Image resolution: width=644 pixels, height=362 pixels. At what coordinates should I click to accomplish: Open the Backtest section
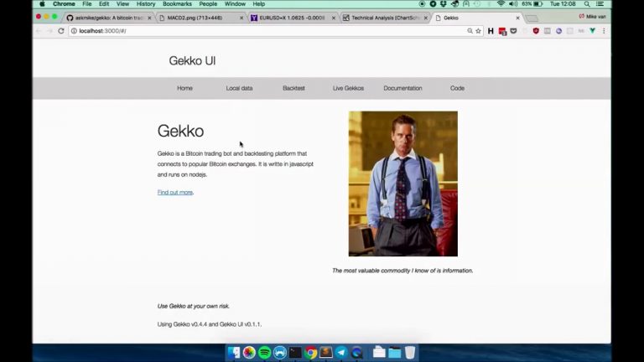click(293, 88)
